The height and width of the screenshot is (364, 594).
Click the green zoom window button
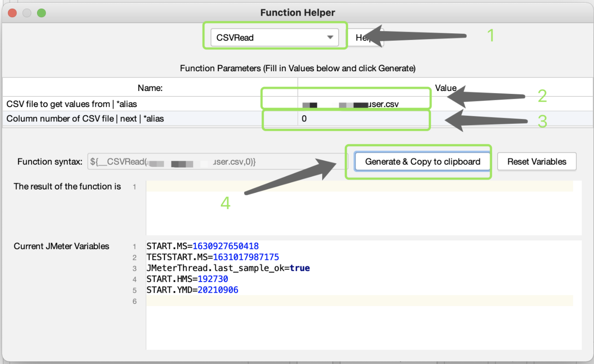coord(41,13)
